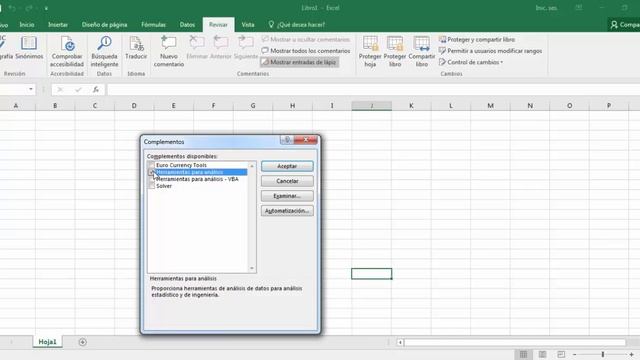Click horizontal scrollbar left arrow
The height and width of the screenshot is (360, 640).
[x=400, y=342]
